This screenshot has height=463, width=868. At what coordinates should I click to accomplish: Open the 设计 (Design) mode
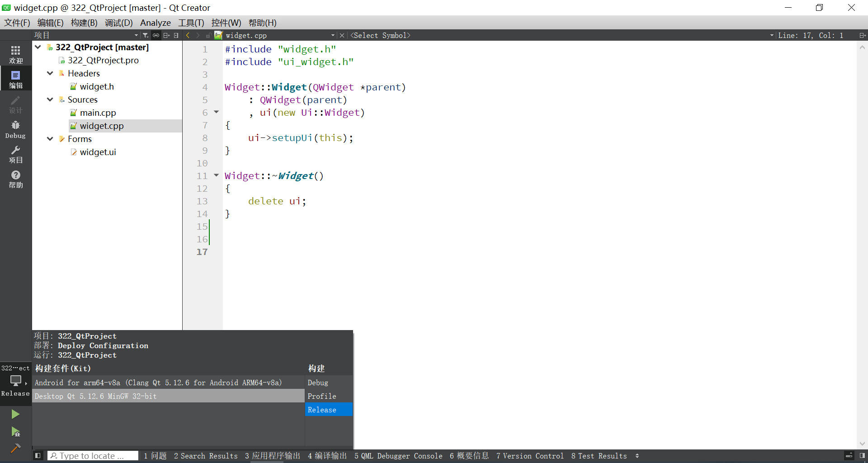[16, 104]
